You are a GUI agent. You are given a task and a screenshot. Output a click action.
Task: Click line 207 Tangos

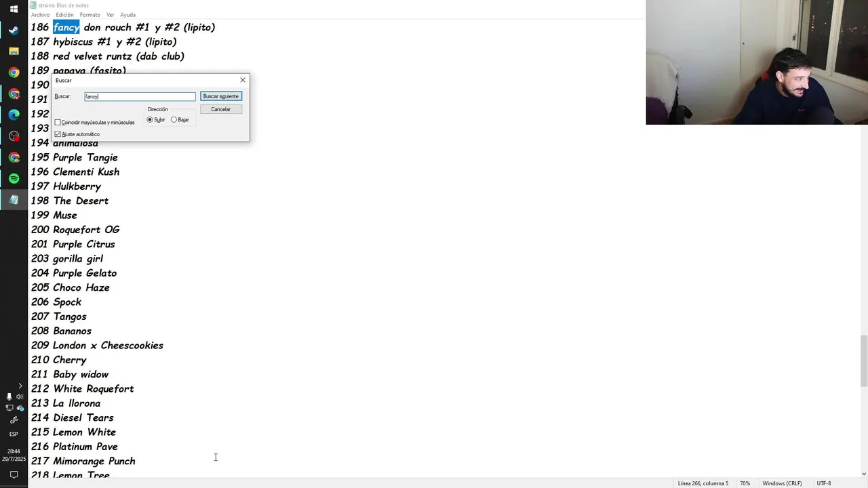click(x=59, y=317)
